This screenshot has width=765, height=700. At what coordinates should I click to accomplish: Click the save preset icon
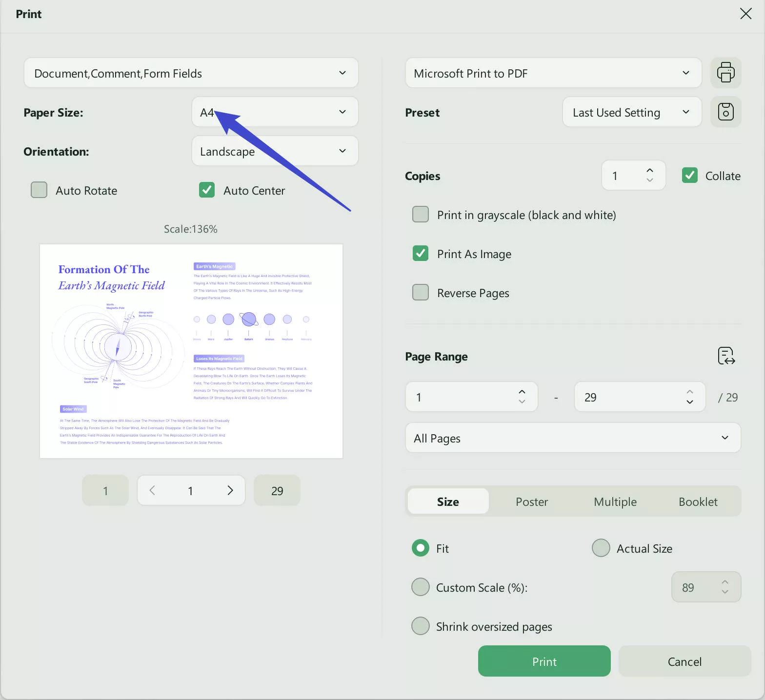725,112
